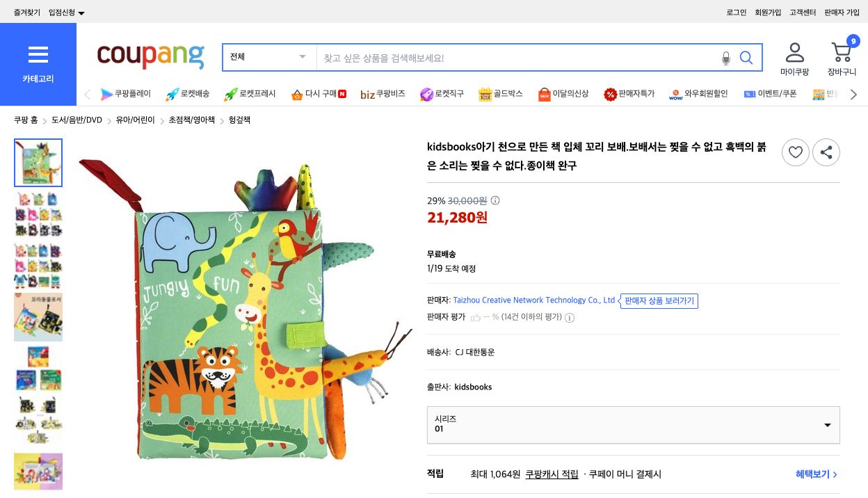Expand the 시리즈 01 series selector

click(x=633, y=424)
